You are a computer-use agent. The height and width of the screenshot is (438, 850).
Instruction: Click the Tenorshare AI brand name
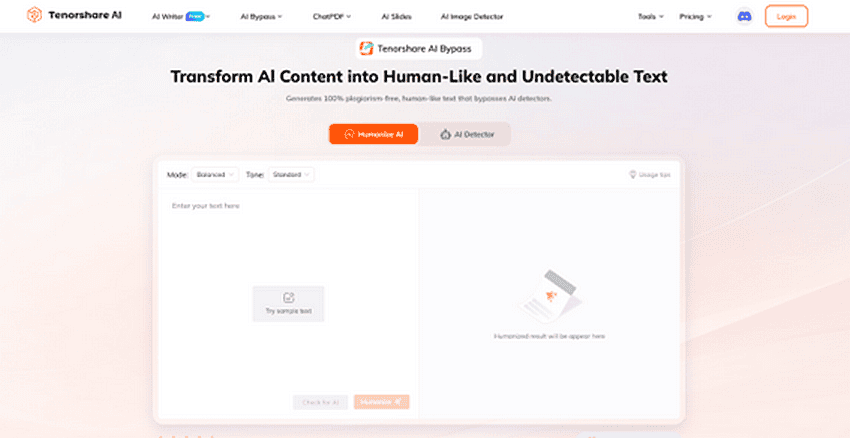[85, 15]
